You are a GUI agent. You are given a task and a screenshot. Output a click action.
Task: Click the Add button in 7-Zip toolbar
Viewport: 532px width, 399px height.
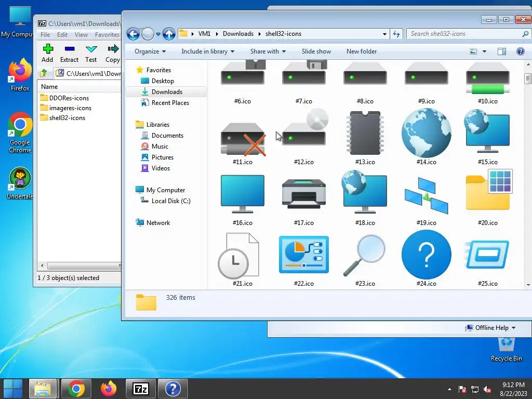(47, 54)
